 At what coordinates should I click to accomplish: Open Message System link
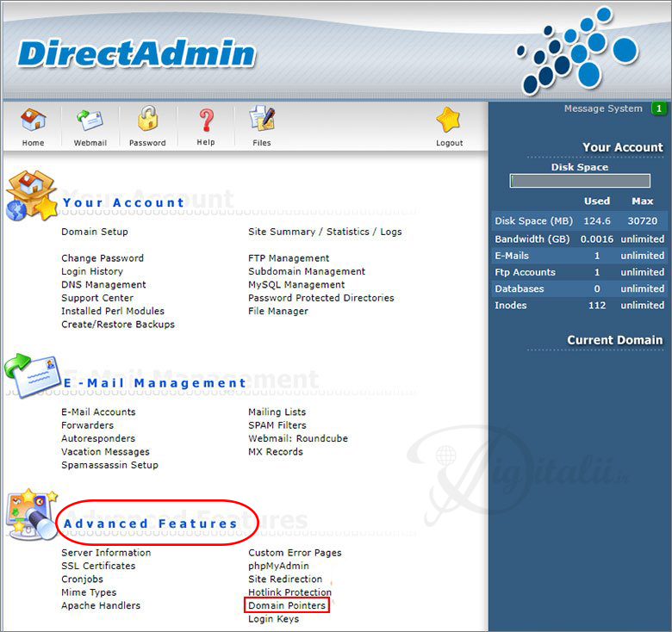pos(603,108)
